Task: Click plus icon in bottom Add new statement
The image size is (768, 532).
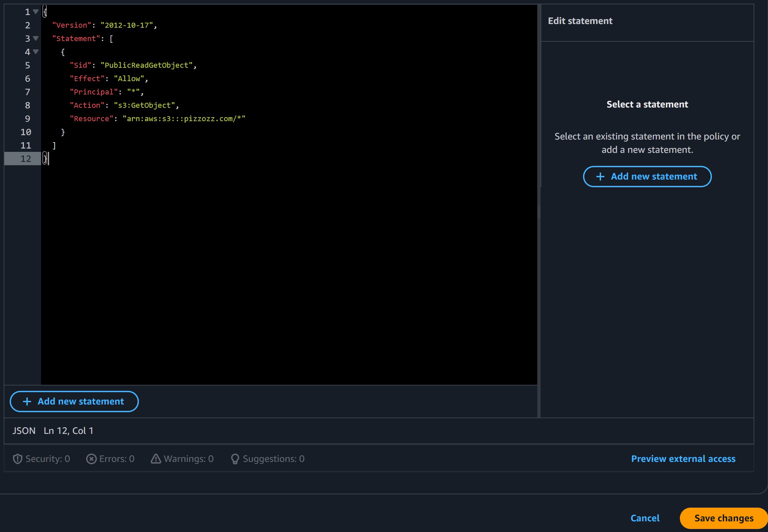Action: pos(27,402)
